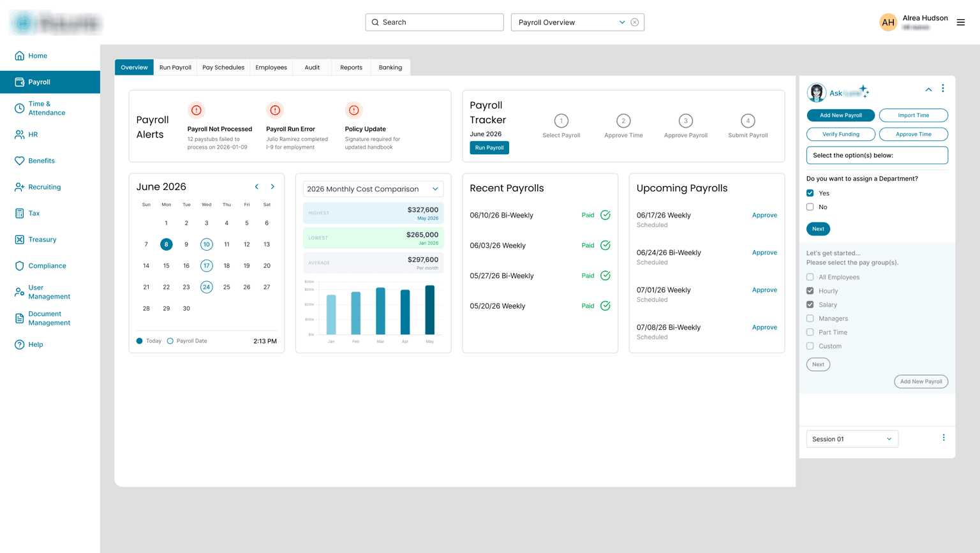
Task: Expand the 2026 Monthly Cost Comparison dropdown
Action: click(373, 189)
